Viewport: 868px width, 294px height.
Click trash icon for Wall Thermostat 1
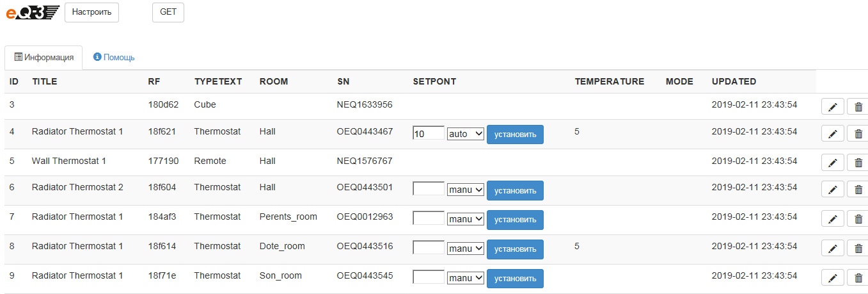(858, 163)
